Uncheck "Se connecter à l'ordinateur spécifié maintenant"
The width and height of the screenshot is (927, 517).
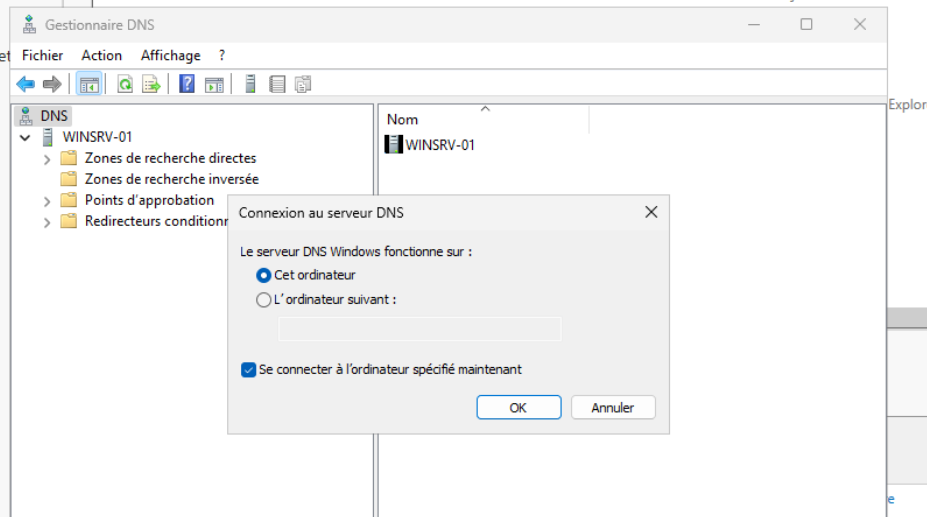click(x=248, y=369)
